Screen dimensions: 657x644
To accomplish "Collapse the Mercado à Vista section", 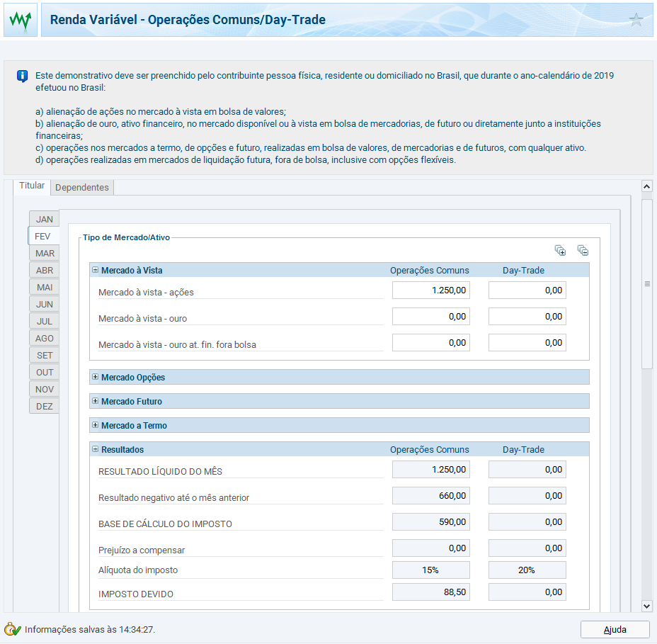I will click(x=95, y=270).
